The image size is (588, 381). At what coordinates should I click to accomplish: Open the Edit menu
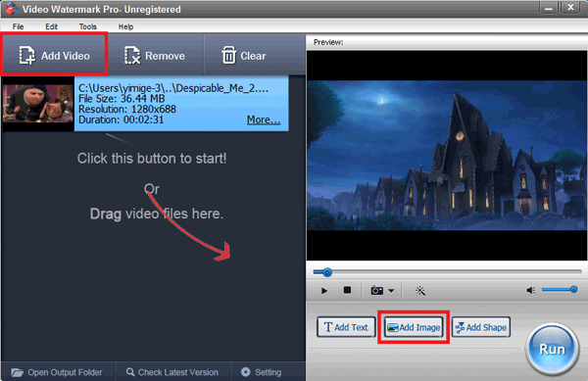click(x=51, y=26)
